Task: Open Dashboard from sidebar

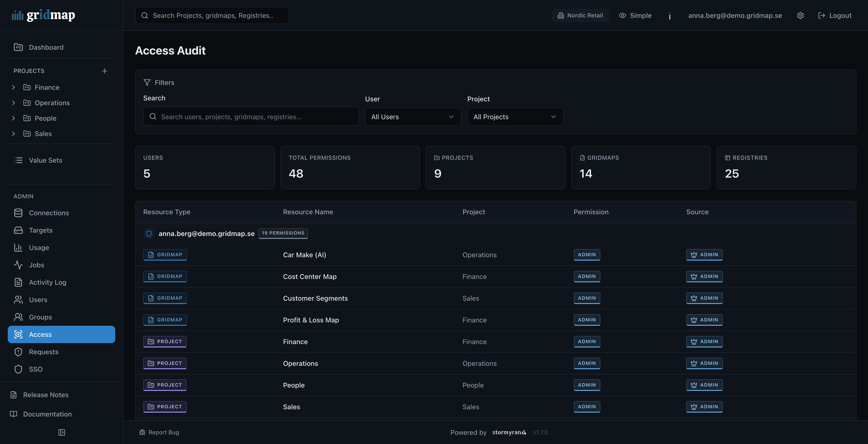Action: click(x=61, y=47)
